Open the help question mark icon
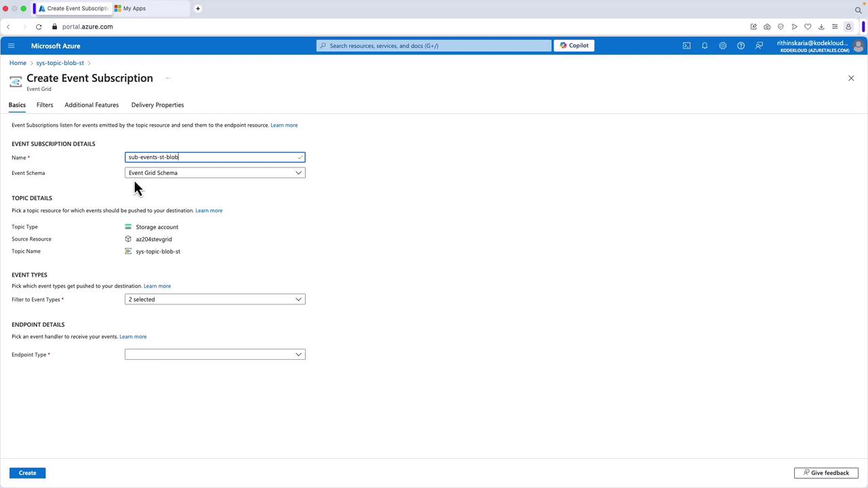The image size is (868, 488). point(741,46)
